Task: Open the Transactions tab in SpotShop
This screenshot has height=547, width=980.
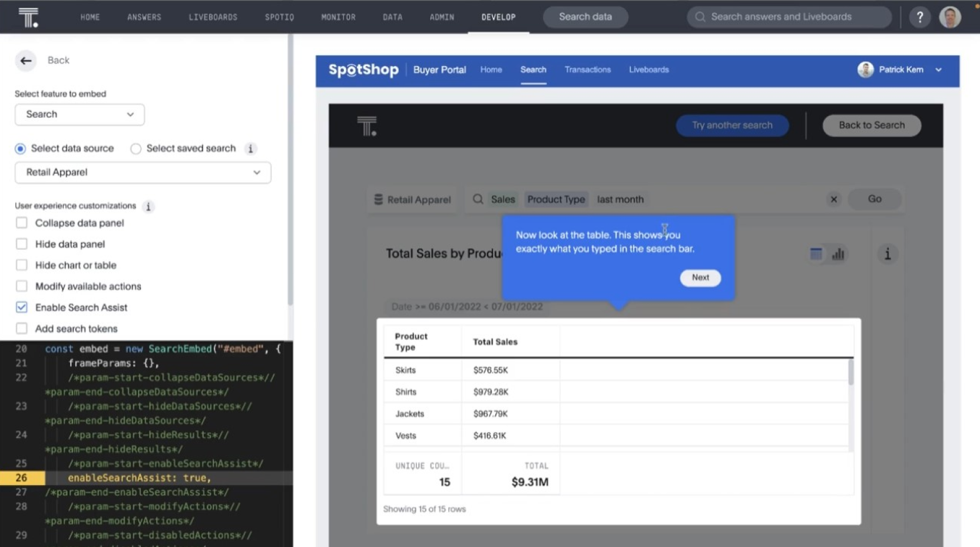Action: pos(587,70)
